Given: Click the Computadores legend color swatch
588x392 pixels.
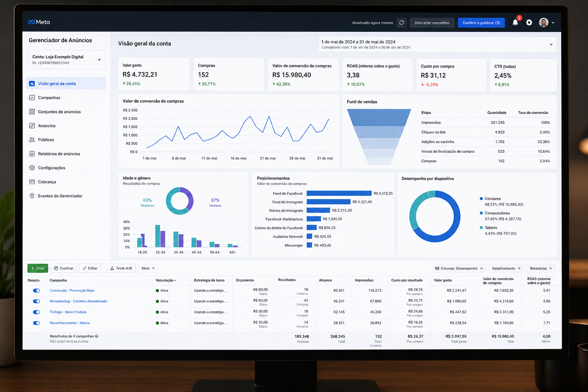Looking at the screenshot, I should 481,213.
